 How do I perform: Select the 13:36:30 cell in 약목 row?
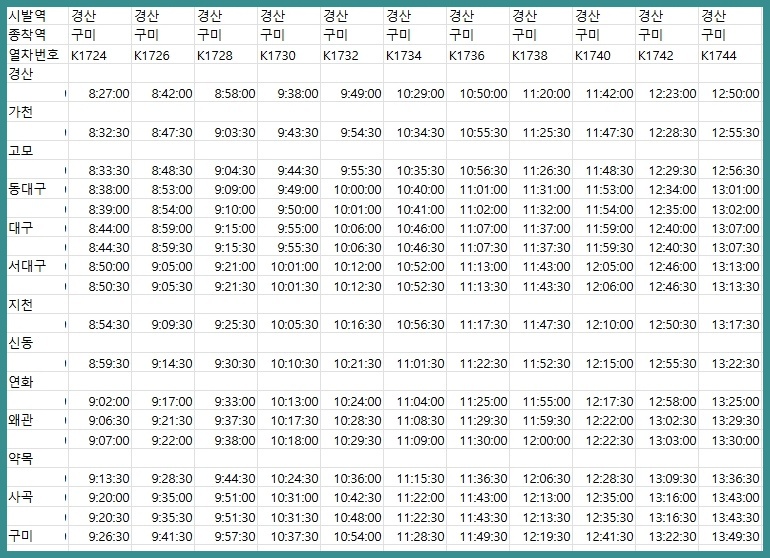click(730, 478)
